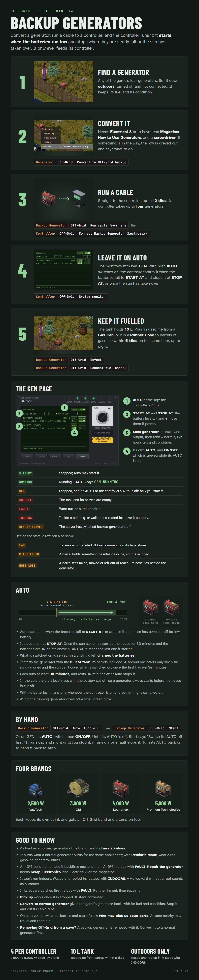The image size is (199, 980).
Task: Click the green RUNNING status badge
Action: (x=26, y=482)
